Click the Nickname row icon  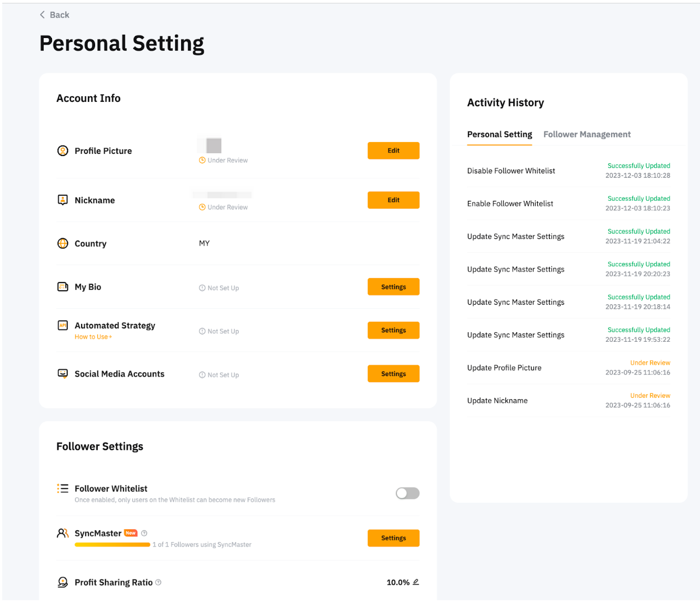click(x=63, y=200)
